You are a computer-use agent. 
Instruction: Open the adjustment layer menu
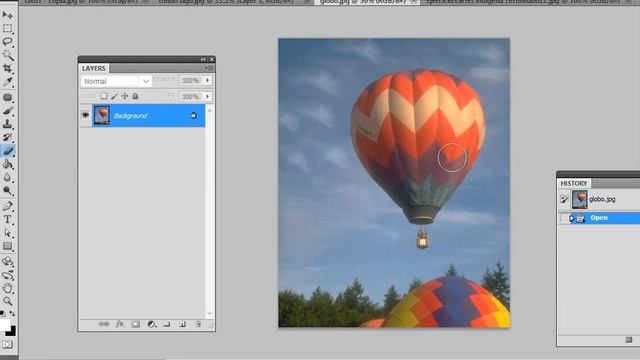tap(151, 324)
